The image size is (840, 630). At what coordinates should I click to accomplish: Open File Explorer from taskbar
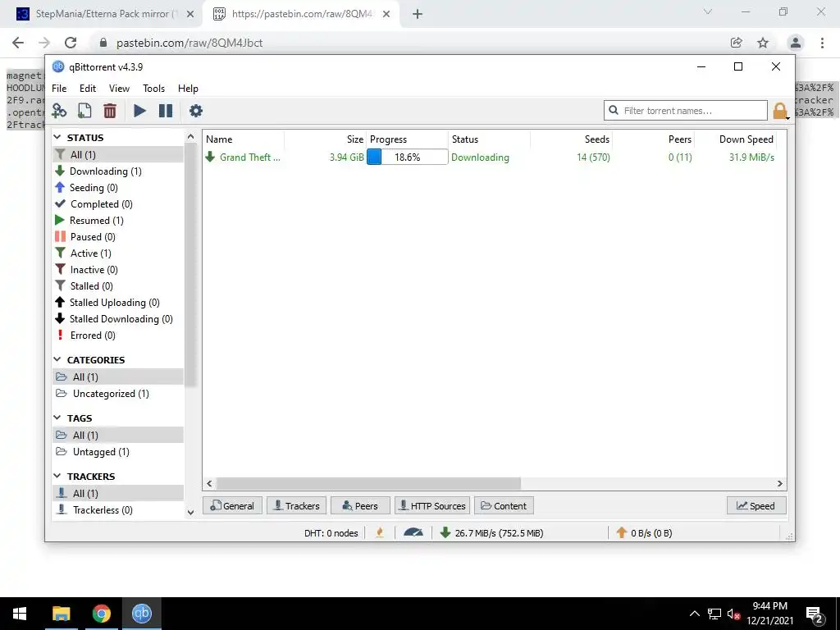[61, 614]
